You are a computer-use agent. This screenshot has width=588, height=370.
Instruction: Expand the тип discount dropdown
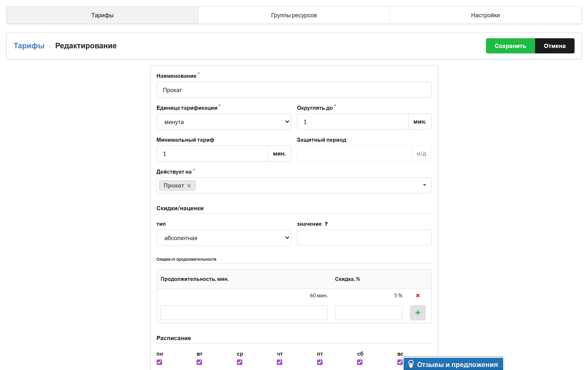tap(224, 238)
